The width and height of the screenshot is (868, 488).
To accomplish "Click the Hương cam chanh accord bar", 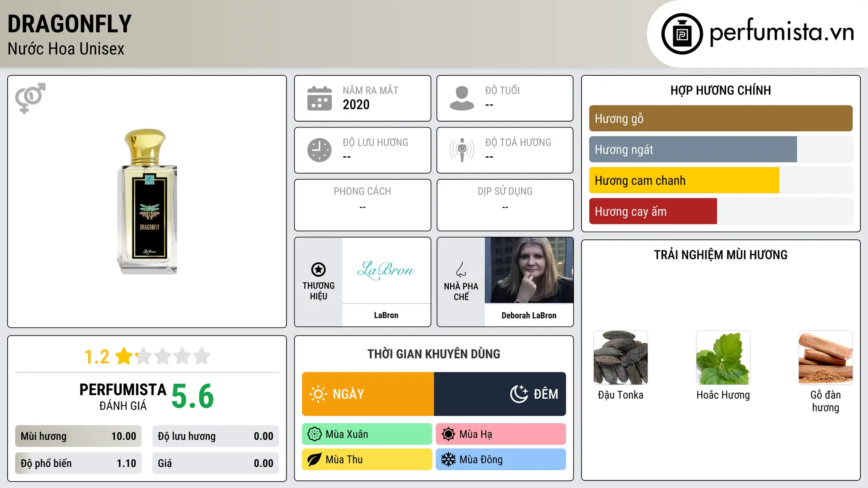I will [721, 180].
